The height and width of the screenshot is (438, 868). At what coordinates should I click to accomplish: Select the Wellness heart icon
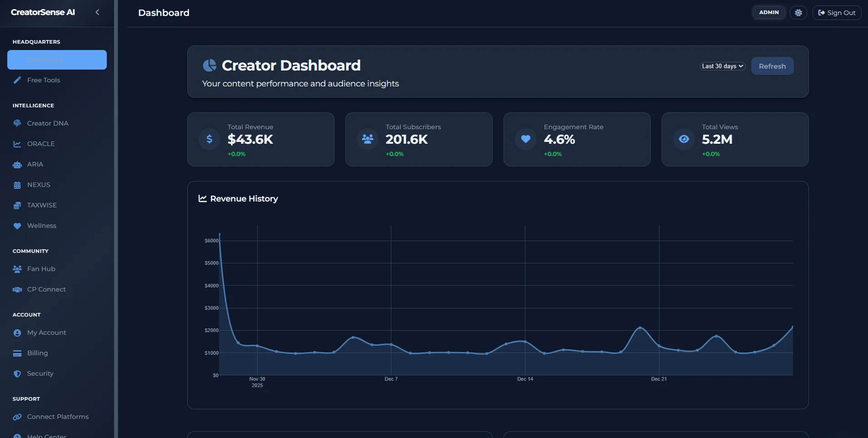coord(17,225)
